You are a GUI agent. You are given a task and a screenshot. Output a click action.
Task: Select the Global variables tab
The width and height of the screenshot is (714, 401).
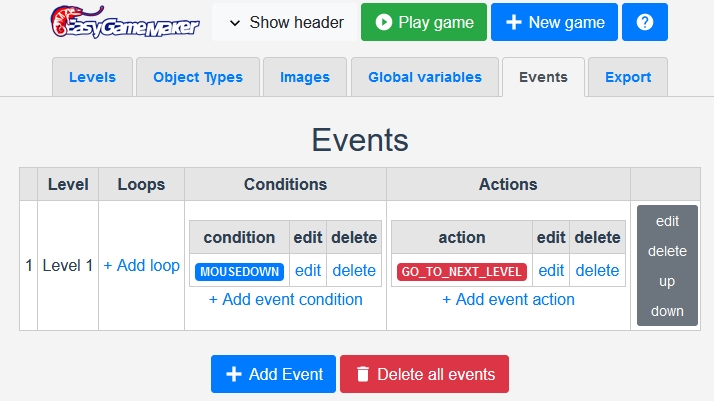tap(424, 77)
